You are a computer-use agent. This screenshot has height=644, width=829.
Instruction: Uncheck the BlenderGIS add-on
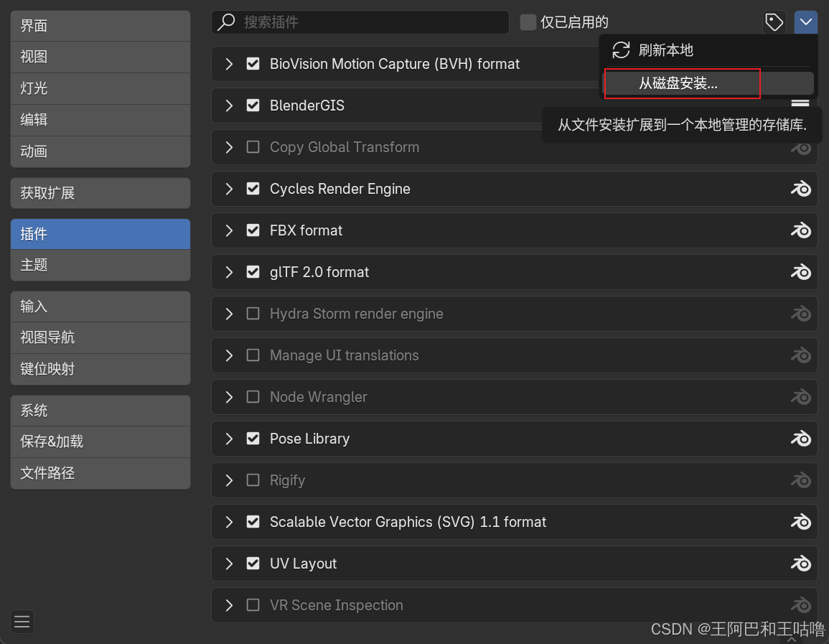point(253,106)
